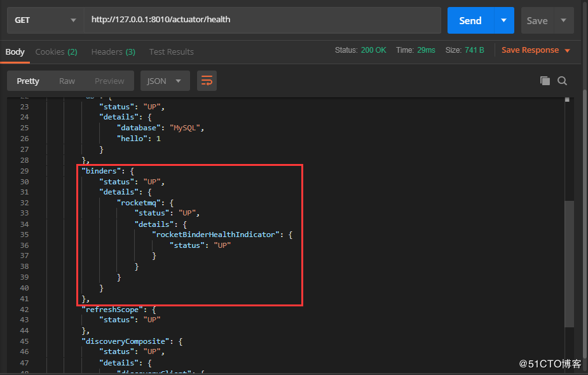Click the "refreshScope" key on line 42
Viewport: 588px width, 375px height.
click(x=112, y=310)
